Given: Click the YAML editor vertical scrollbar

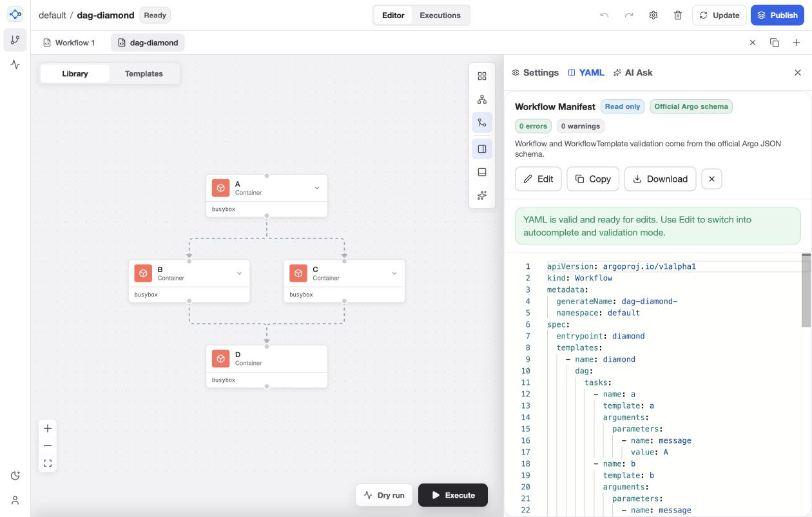Looking at the screenshot, I should click(x=806, y=290).
